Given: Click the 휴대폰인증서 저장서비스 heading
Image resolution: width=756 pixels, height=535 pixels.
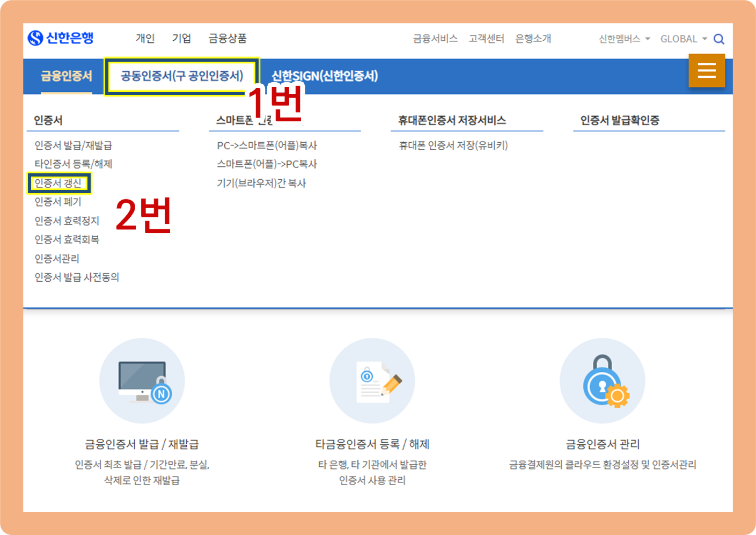Looking at the screenshot, I should pos(452,120).
